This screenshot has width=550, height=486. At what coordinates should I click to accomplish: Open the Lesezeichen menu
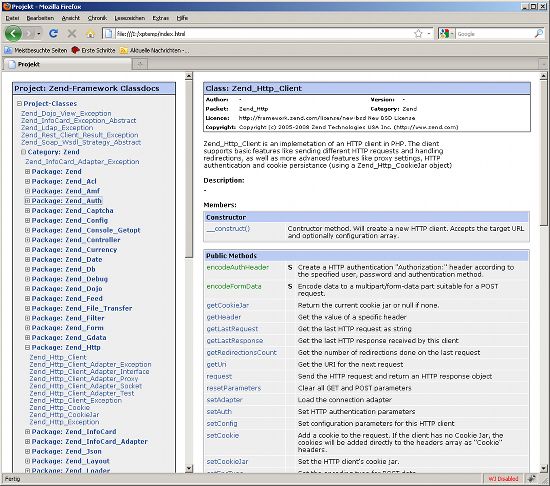coord(129,18)
